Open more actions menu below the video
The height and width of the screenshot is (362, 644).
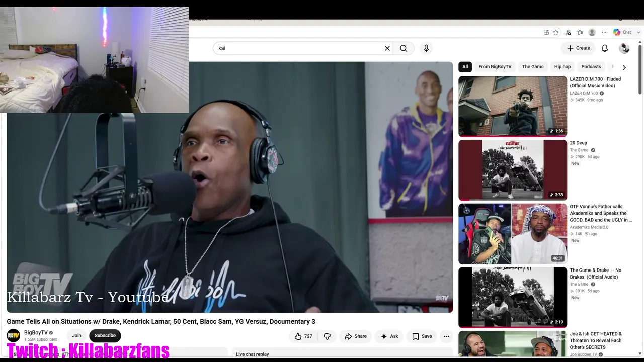[446, 336]
